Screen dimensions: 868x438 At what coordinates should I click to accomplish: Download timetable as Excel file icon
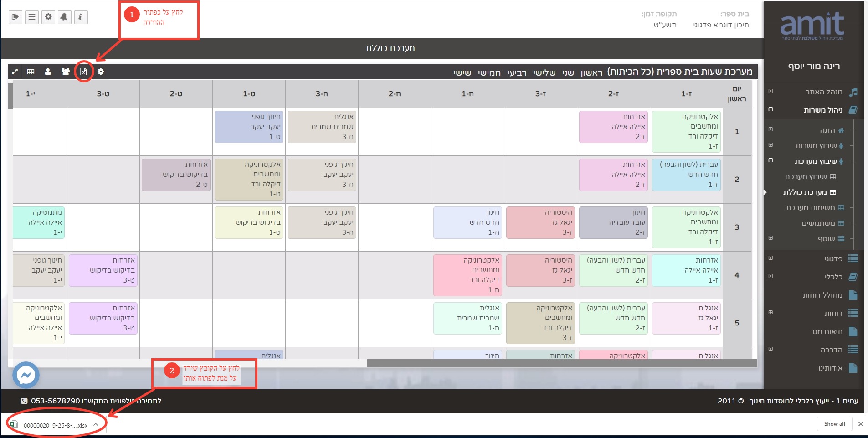pyautogui.click(x=84, y=72)
